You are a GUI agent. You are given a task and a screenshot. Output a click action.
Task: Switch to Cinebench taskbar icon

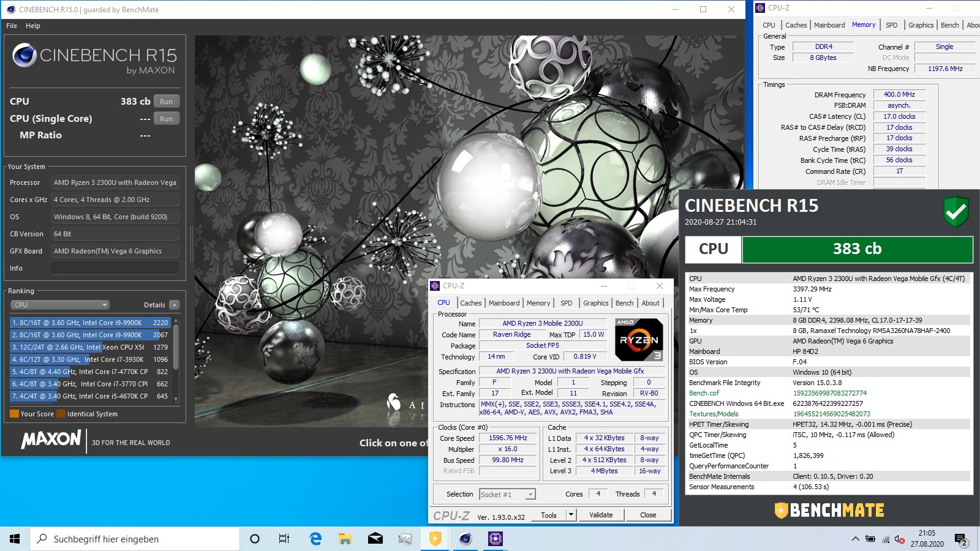(x=466, y=539)
